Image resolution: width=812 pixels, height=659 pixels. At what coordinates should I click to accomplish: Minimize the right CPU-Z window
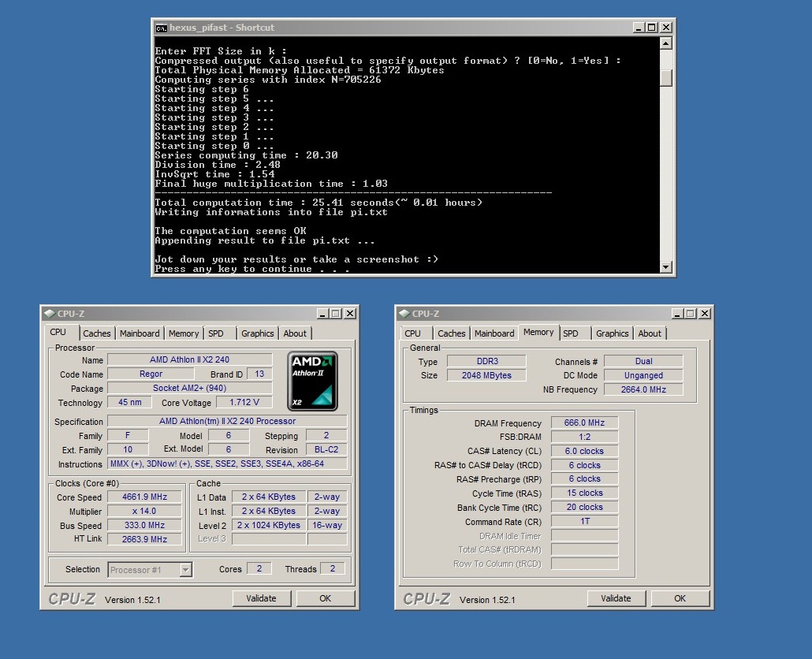coord(677,314)
